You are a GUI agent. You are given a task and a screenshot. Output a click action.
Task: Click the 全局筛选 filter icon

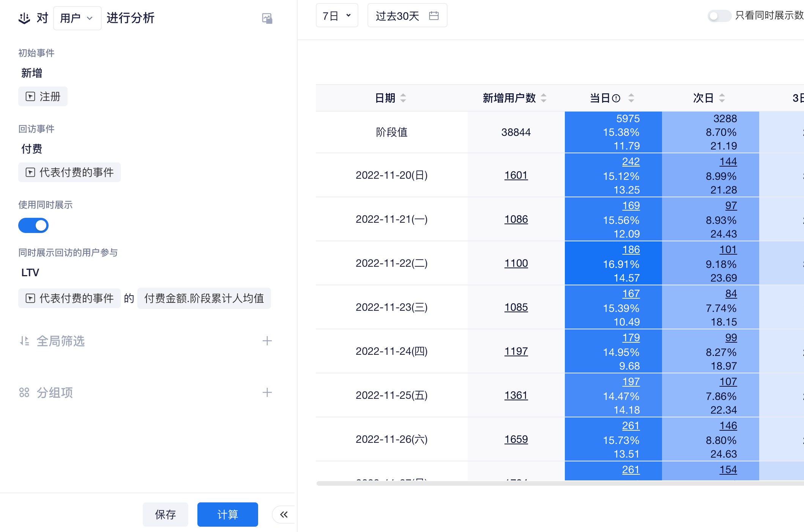coord(24,341)
